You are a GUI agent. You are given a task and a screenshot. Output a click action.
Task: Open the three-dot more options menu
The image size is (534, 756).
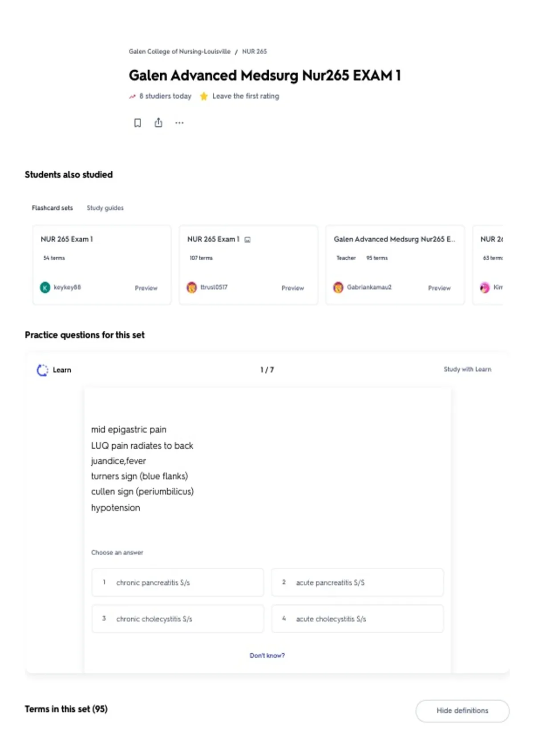(179, 123)
